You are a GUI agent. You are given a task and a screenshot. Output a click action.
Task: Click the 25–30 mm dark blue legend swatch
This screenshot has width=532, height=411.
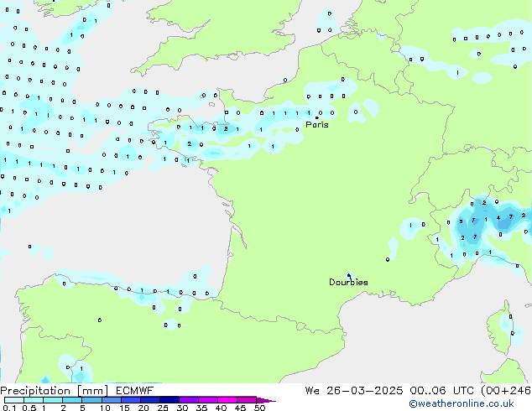(170, 400)
